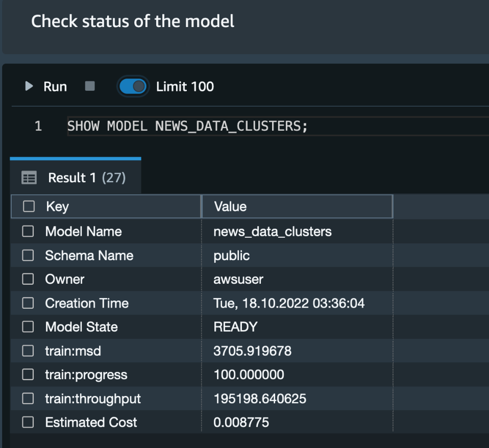Click the stop query square icon
The image size is (489, 448).
coord(90,86)
